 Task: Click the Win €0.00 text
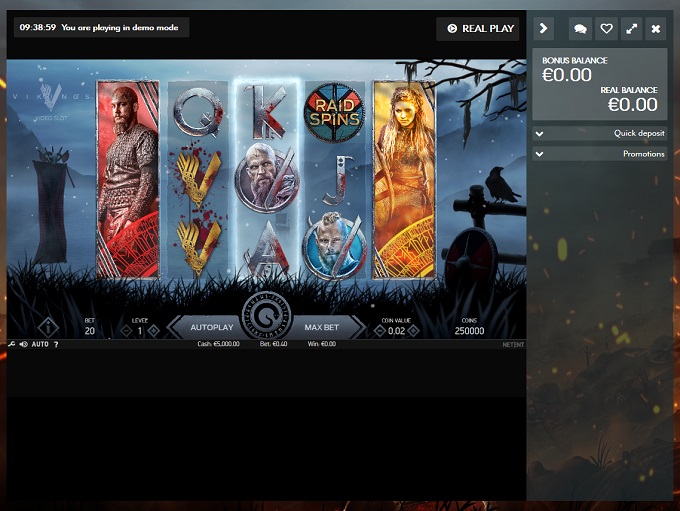(x=322, y=344)
